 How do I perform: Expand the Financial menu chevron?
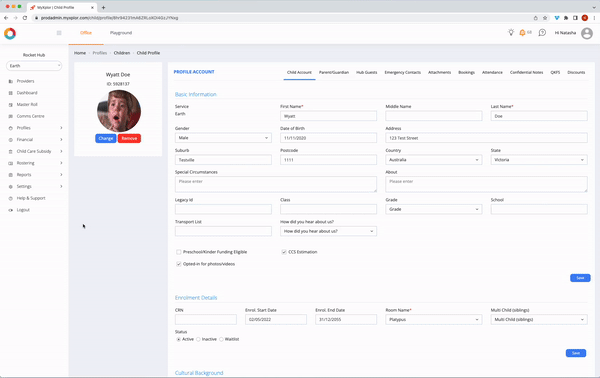coord(61,140)
